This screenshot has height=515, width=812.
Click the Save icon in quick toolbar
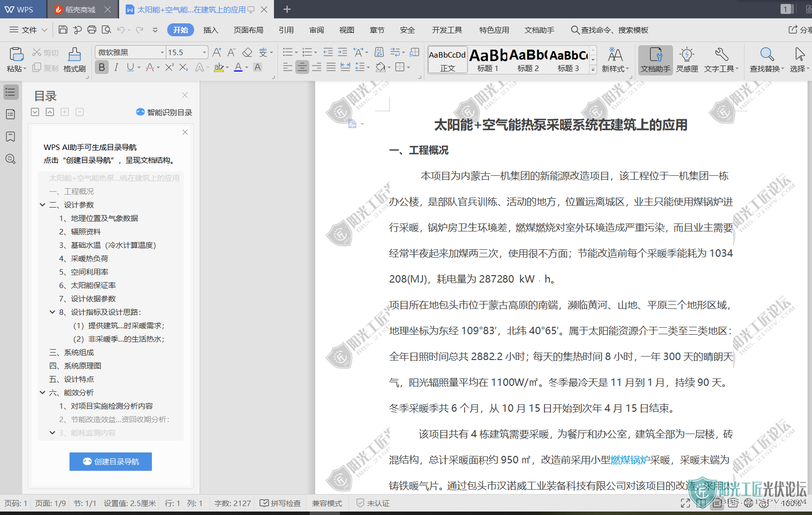click(x=63, y=30)
